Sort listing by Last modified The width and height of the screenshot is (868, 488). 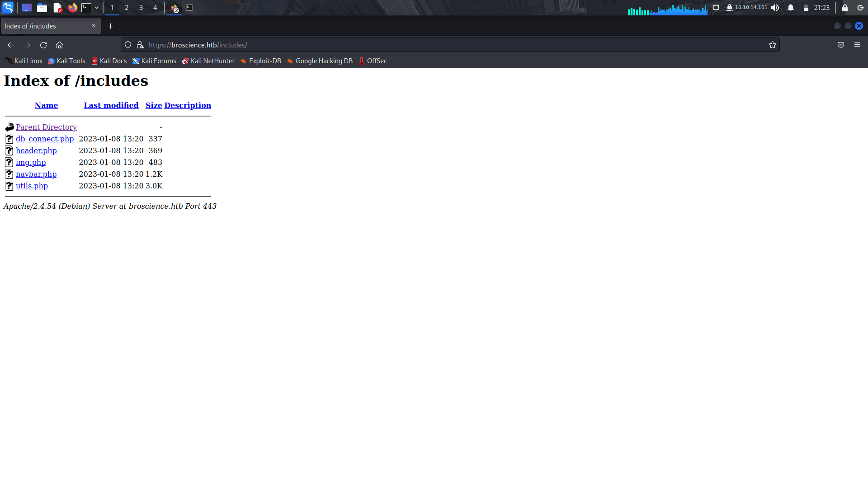(111, 105)
